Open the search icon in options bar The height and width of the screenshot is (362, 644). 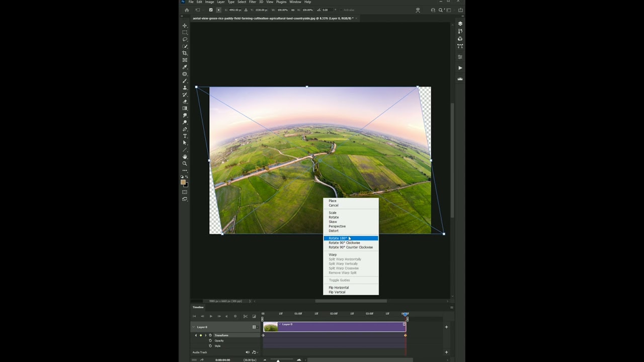coord(441,10)
